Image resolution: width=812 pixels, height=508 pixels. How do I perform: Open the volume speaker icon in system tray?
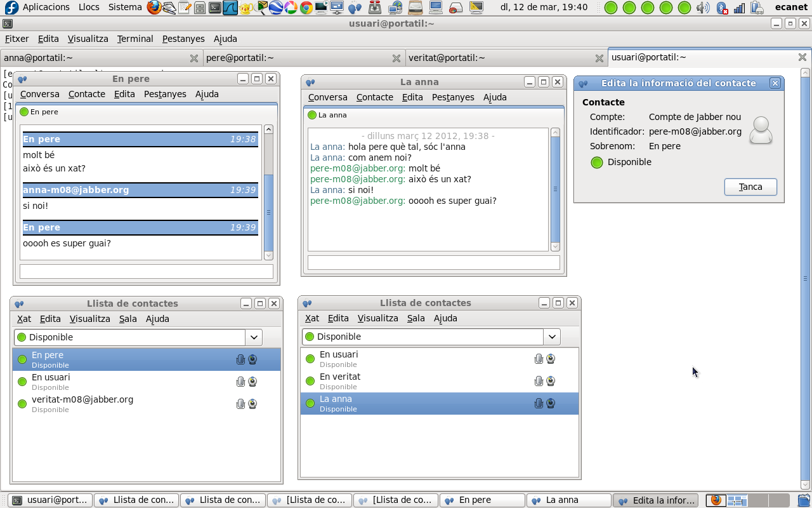[703, 8]
